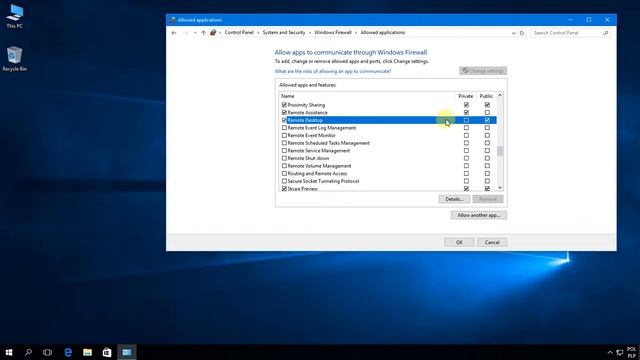Open network icon in system tray
Image resolution: width=640 pixels, height=360 pixels.
[x=620, y=352]
